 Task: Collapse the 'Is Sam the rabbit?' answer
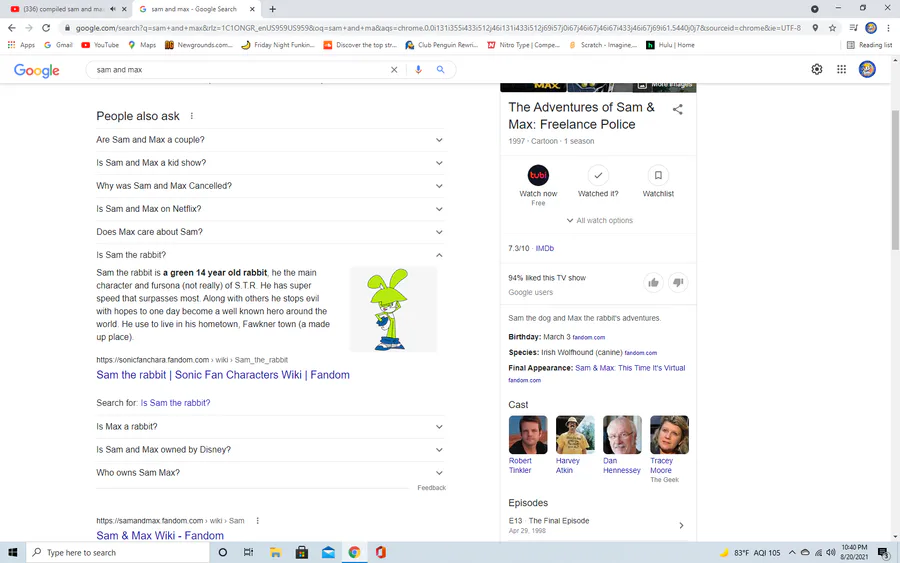tap(270, 255)
